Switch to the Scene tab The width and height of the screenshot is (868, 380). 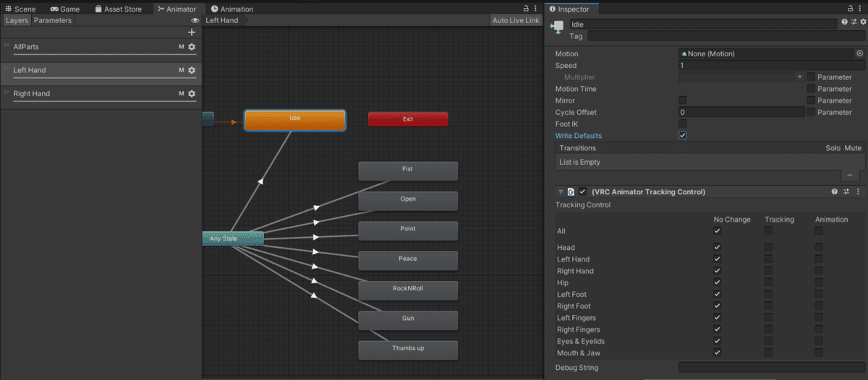(x=20, y=9)
